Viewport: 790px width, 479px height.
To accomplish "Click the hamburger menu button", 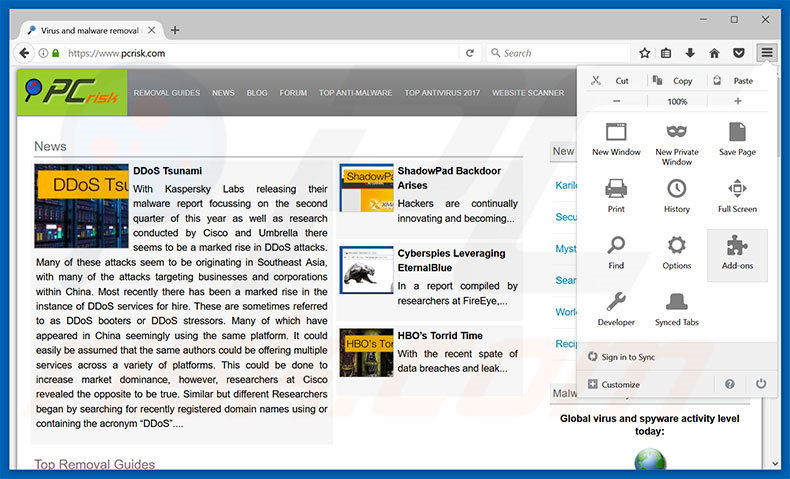I will point(766,53).
